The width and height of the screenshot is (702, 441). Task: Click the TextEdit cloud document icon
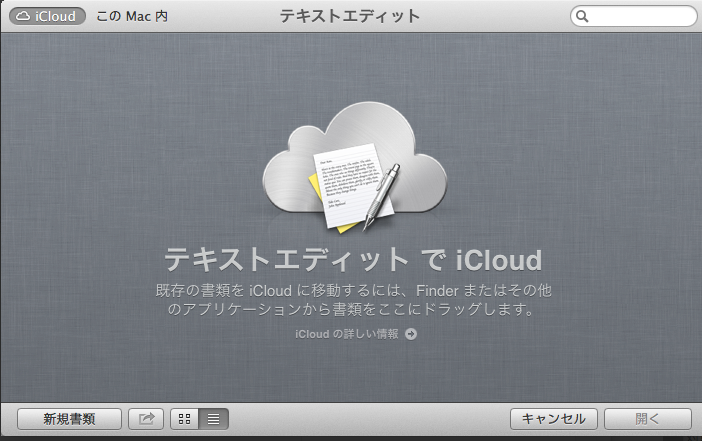355,167
